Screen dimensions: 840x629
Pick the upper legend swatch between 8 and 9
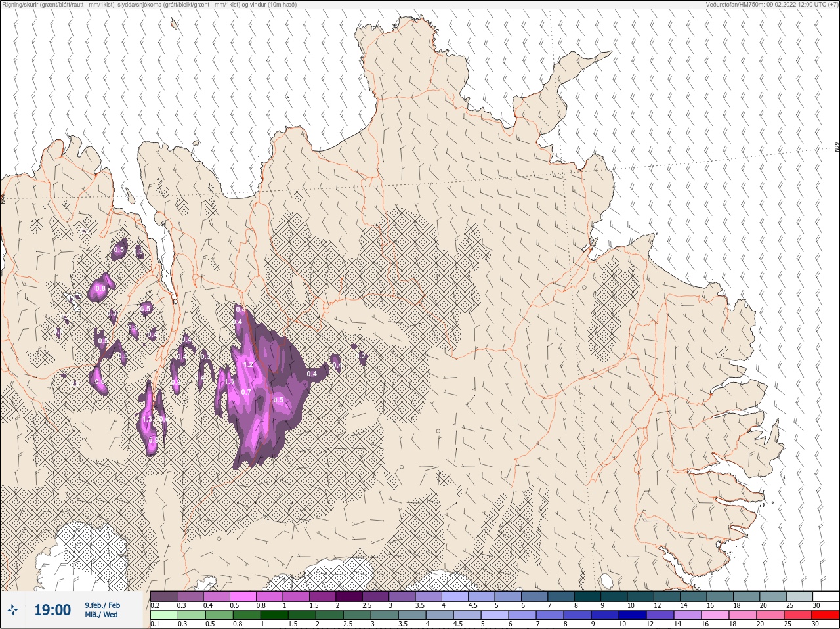588,596
